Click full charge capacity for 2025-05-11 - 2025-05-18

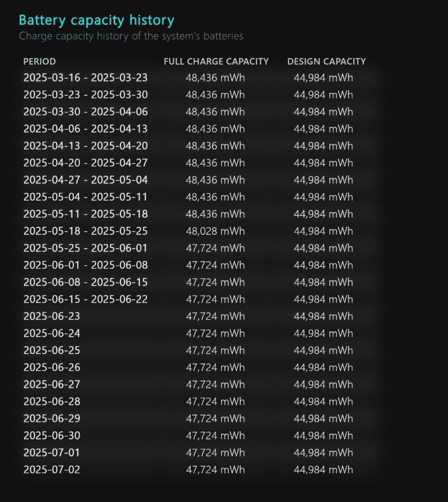(215, 214)
